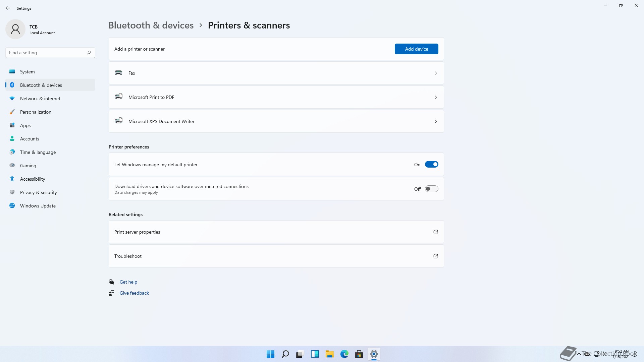Go back using the Settings back arrow
This screenshot has height=362, width=644.
pos(8,8)
